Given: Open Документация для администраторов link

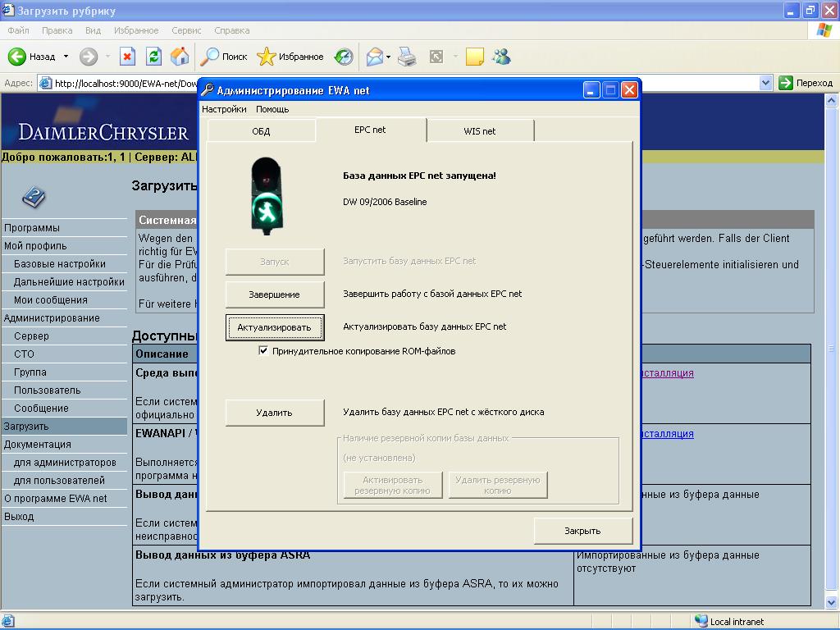Looking at the screenshot, I should 64,463.
